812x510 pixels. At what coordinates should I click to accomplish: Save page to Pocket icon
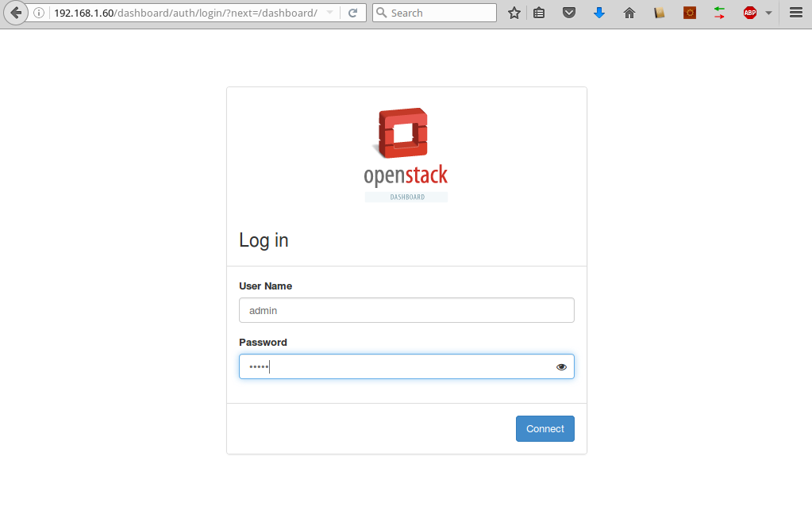point(569,13)
